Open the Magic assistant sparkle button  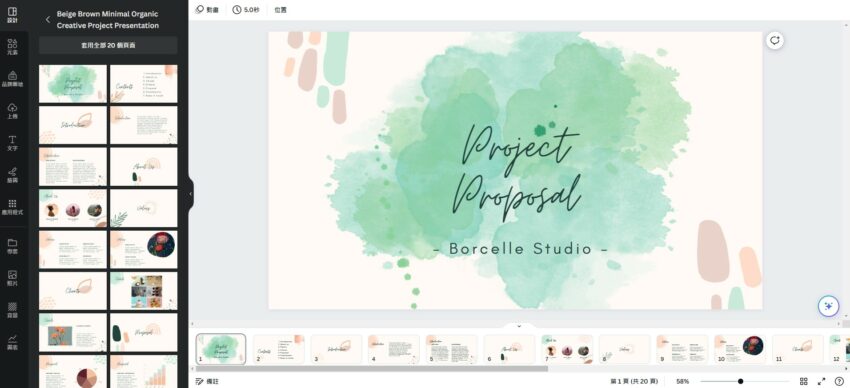pyautogui.click(x=828, y=306)
